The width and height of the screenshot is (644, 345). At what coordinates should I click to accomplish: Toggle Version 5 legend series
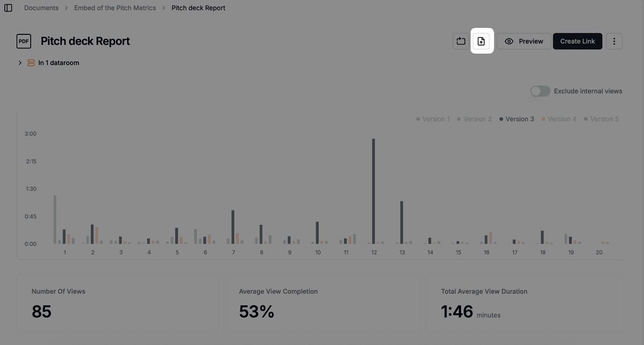[602, 119]
